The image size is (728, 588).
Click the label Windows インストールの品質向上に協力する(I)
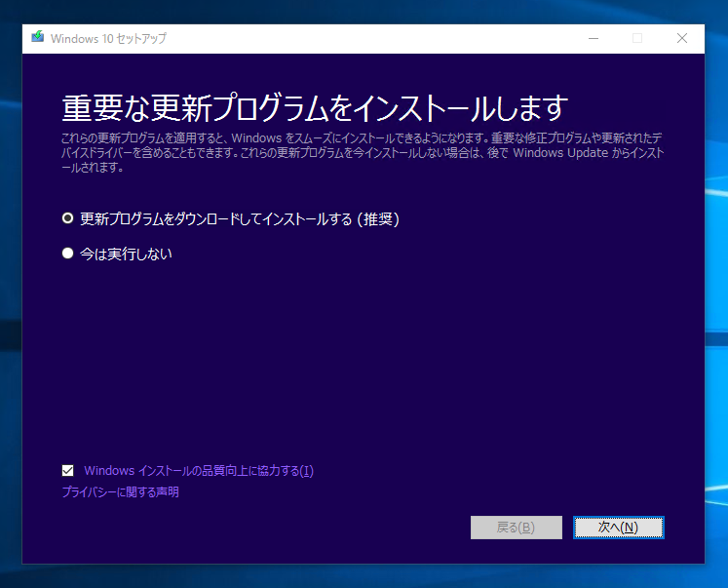[x=199, y=470]
